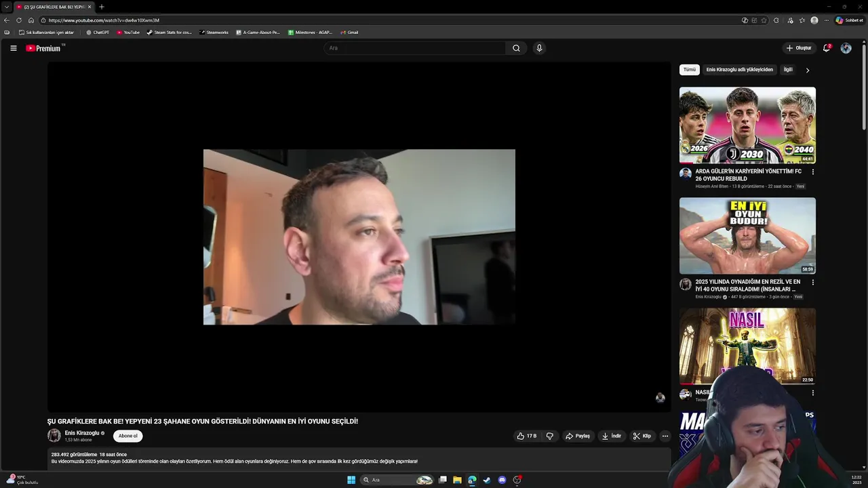Open more actions menu beside Klip
The width and height of the screenshot is (868, 488).
(665, 436)
